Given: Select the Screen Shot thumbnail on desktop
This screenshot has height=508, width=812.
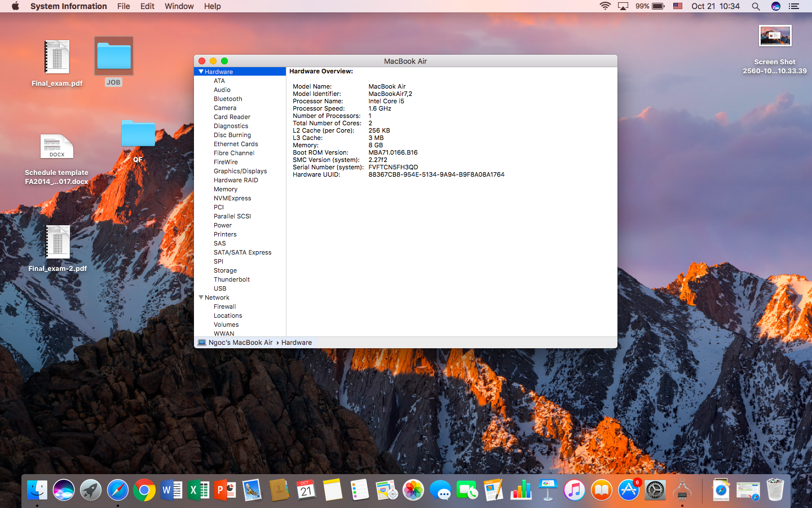Looking at the screenshot, I should (775, 36).
